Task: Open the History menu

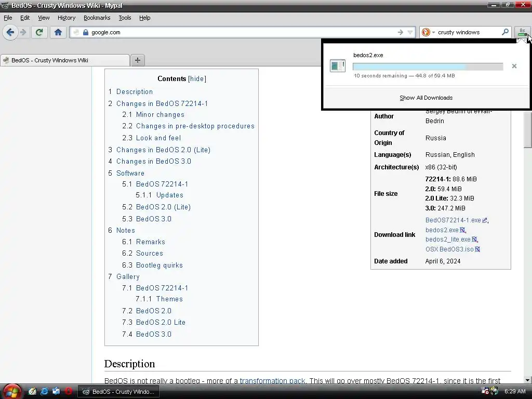Action: 66,18
